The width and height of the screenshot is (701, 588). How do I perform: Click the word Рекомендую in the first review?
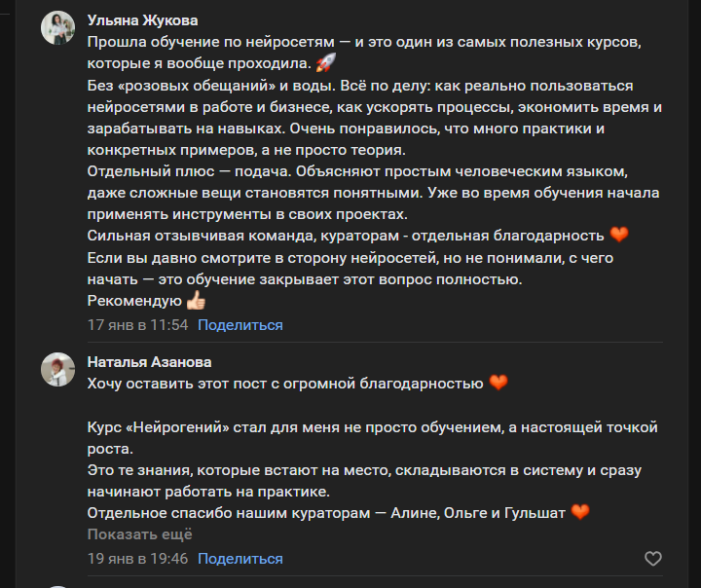click(x=134, y=302)
